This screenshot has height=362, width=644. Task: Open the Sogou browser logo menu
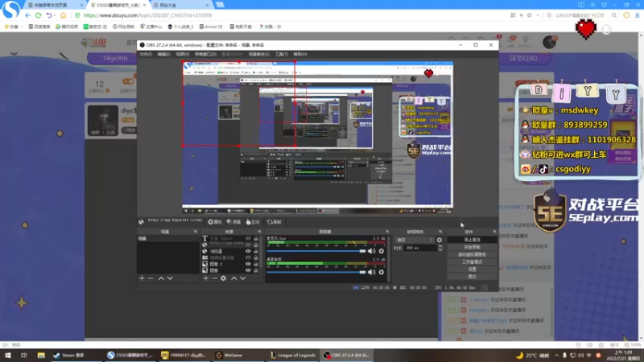[10, 9]
